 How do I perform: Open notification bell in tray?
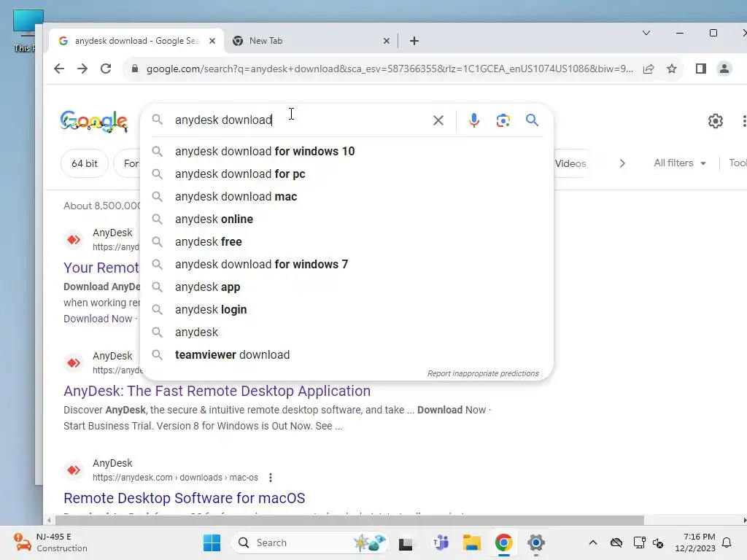(727, 542)
